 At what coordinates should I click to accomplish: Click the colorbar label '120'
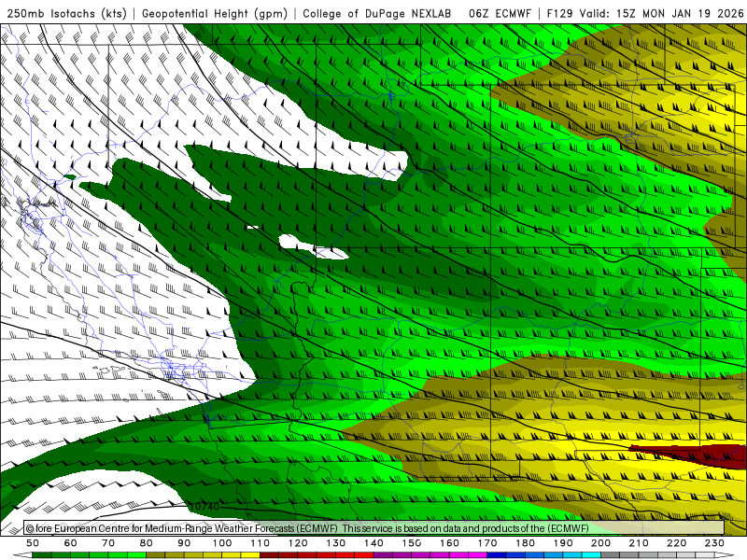(298, 543)
